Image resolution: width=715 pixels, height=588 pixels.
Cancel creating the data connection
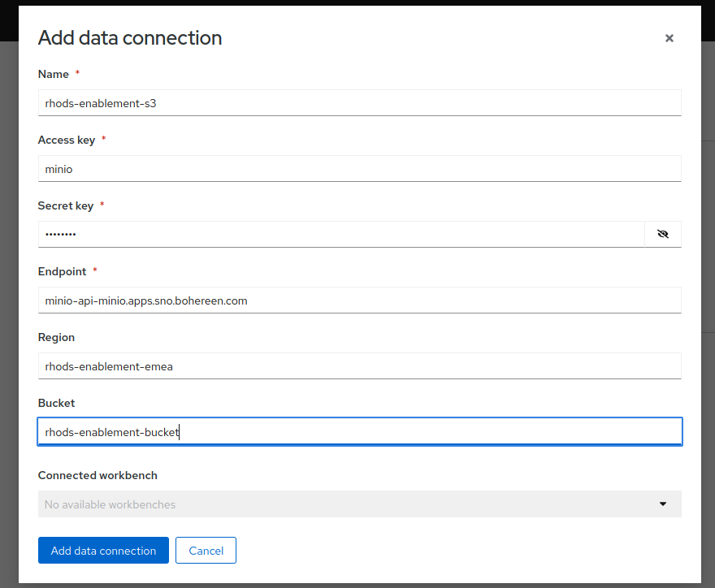coord(206,550)
